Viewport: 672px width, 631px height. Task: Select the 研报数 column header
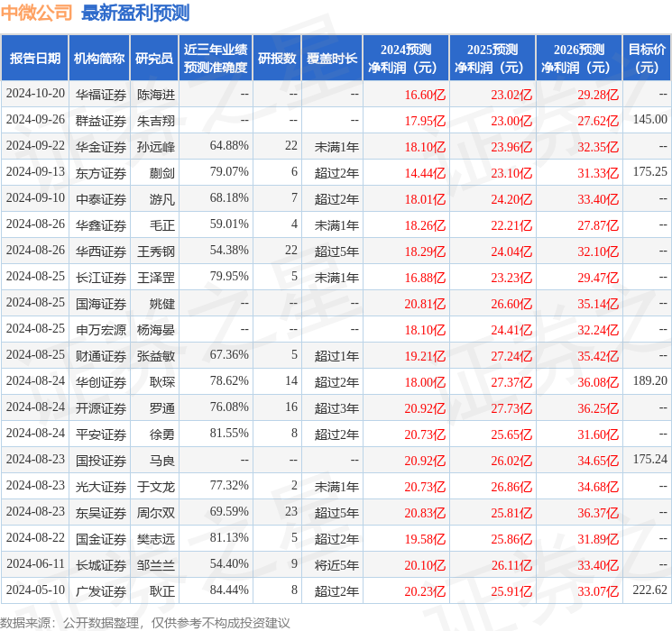click(x=277, y=59)
